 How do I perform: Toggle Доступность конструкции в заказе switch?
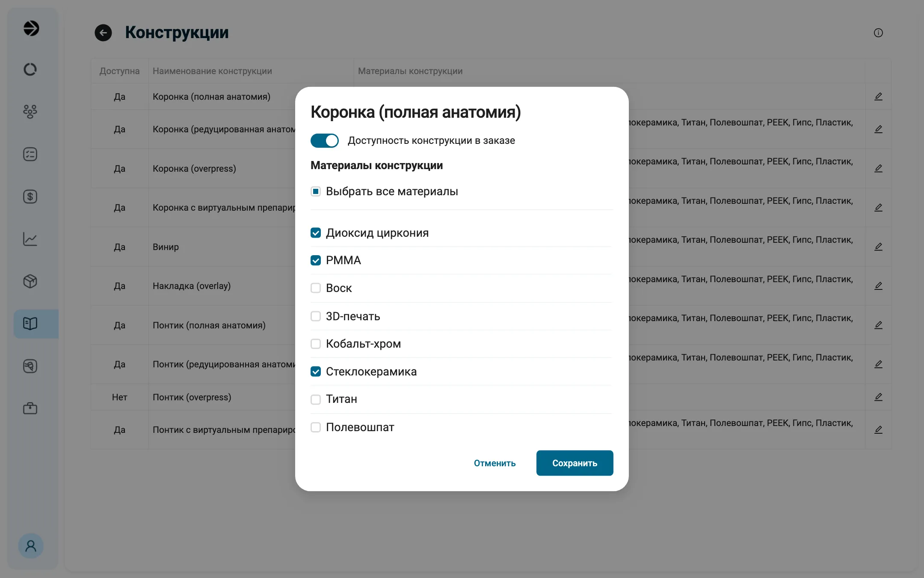point(325,140)
